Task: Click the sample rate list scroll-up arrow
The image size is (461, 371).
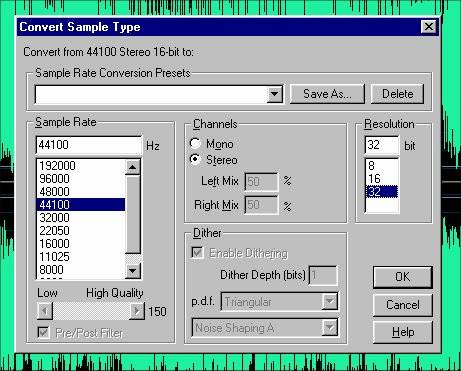Action: 133,167
